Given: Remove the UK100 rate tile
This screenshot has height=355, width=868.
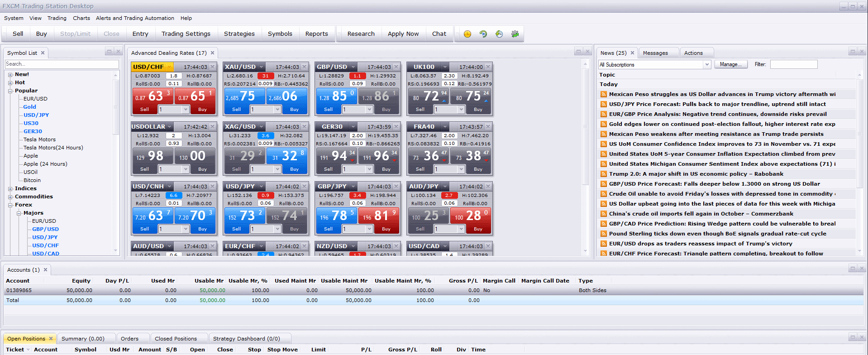Looking at the screenshot, I should tap(488, 67).
